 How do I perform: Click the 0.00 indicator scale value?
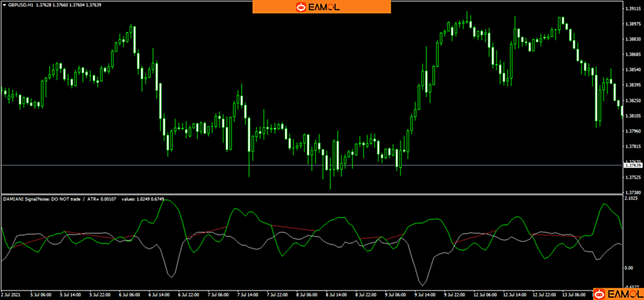click(x=628, y=268)
